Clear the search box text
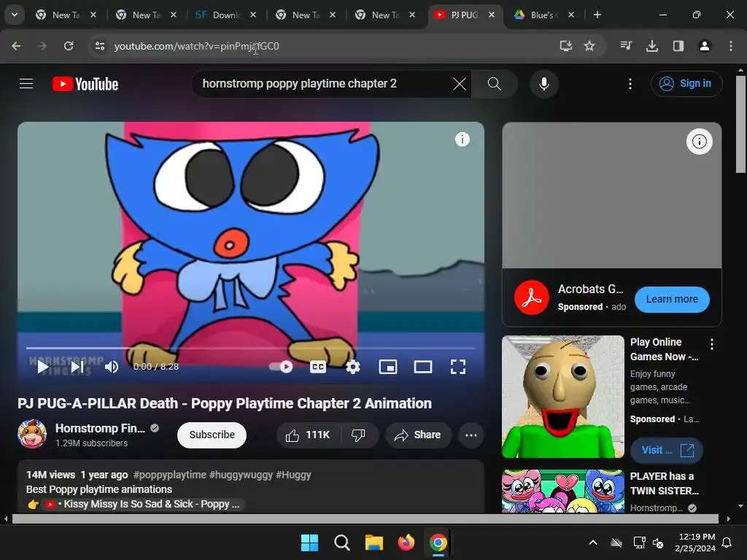This screenshot has width=747, height=560. 460,84
